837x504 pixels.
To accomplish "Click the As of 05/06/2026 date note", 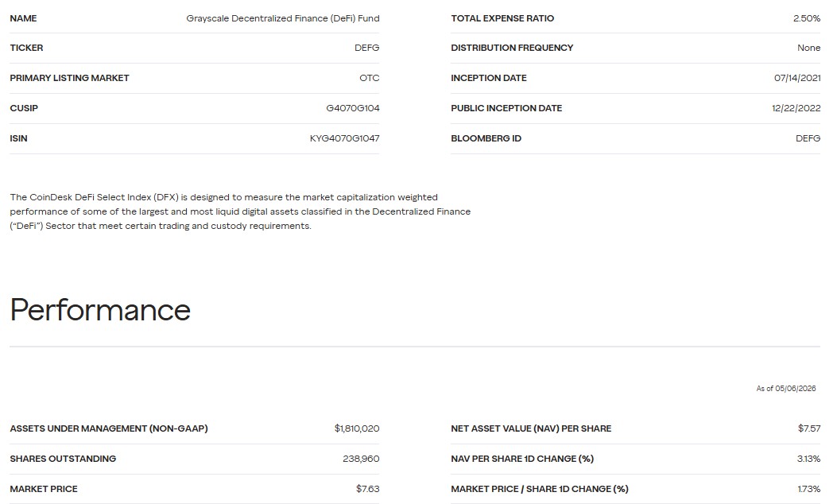I will coord(786,389).
